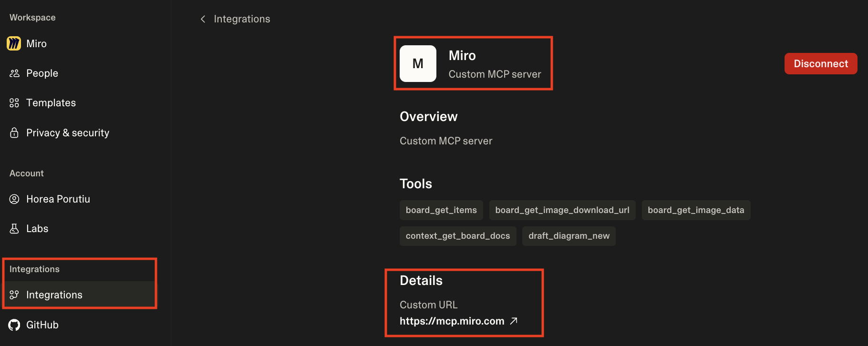Click the board_get_image_data tool chip
Screen dimensions: 868x346
696,210
